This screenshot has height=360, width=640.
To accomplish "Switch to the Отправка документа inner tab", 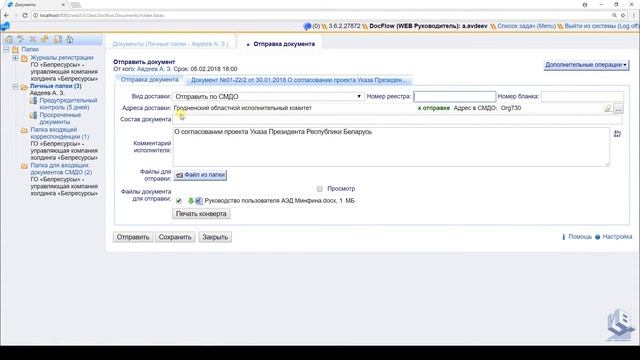I will coord(149,80).
